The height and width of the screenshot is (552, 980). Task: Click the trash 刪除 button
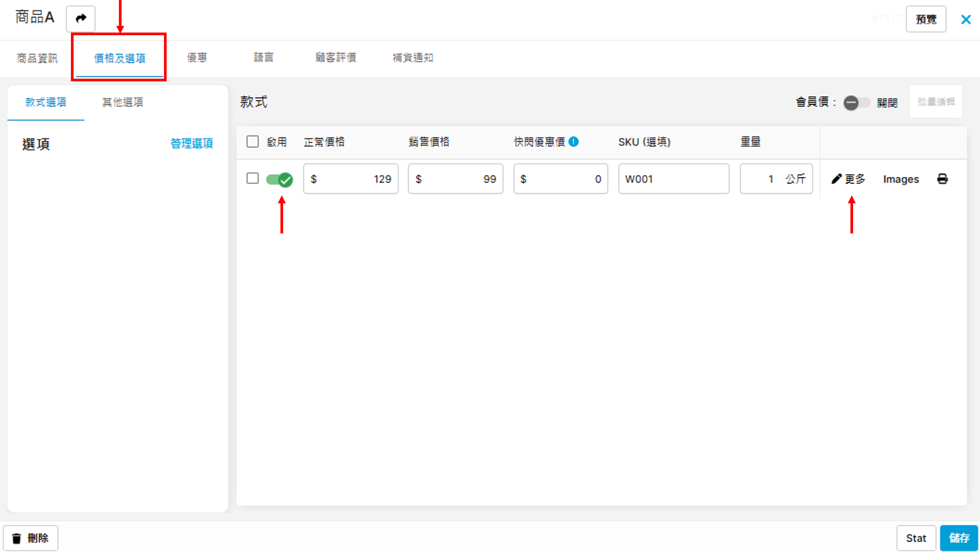click(31, 538)
